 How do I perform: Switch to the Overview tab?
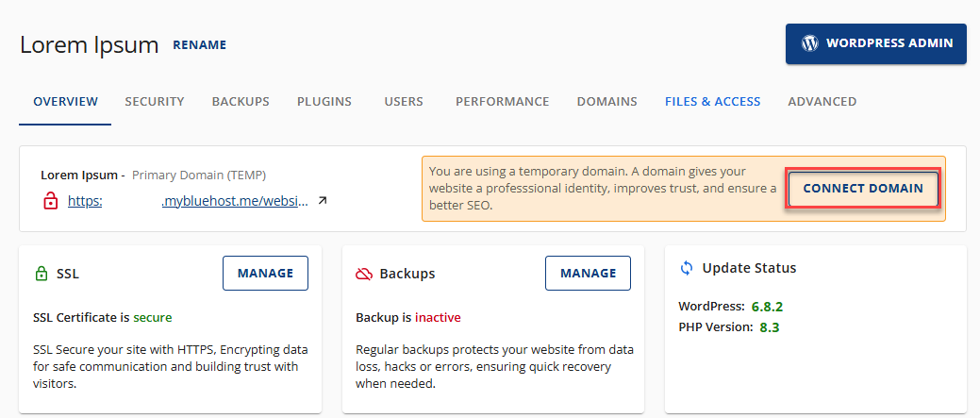[x=65, y=102]
